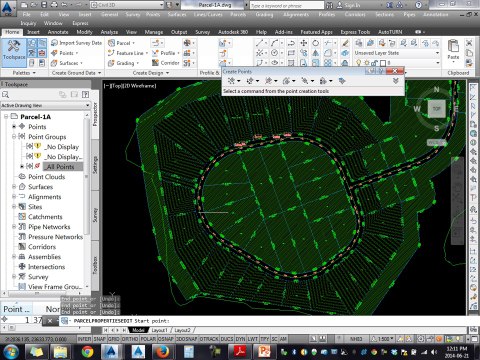Open the Feature Line dropdown
480x360 pixels.
(128, 53)
